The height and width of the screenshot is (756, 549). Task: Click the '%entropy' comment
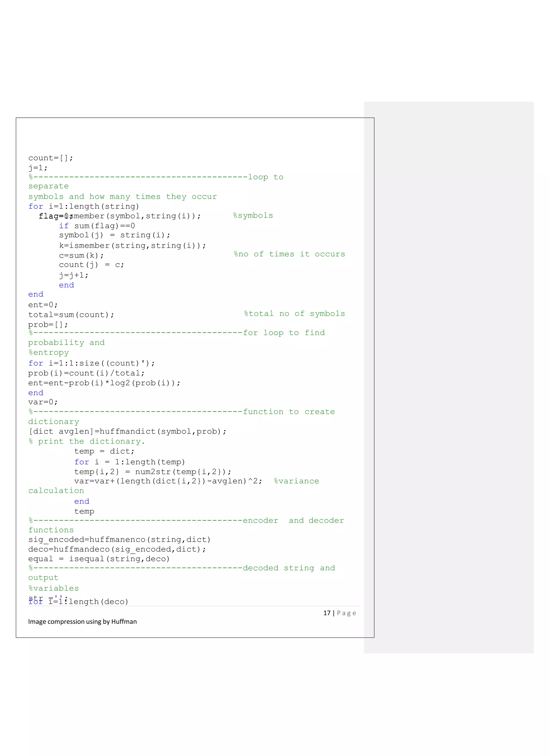click(49, 353)
